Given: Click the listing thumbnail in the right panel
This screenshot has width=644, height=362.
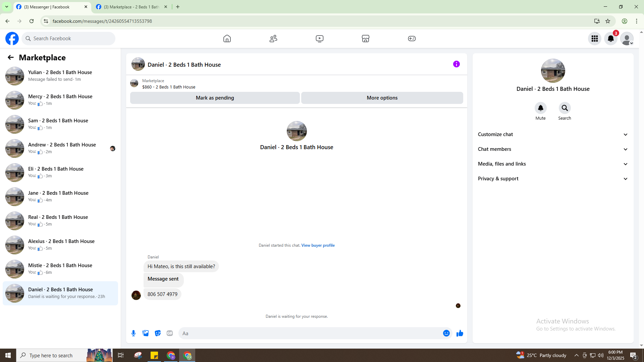Looking at the screenshot, I should click(553, 71).
